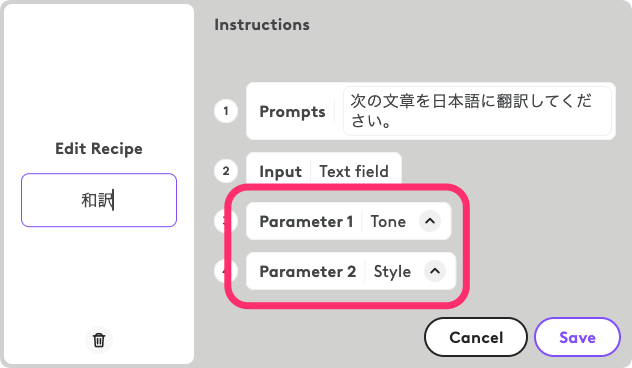Click the Prompts label in step one
632x368 pixels.
pyautogui.click(x=292, y=112)
